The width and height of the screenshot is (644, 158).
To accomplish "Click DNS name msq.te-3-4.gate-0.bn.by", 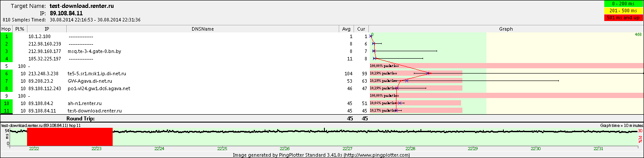I will pyautogui.click(x=95, y=51).
